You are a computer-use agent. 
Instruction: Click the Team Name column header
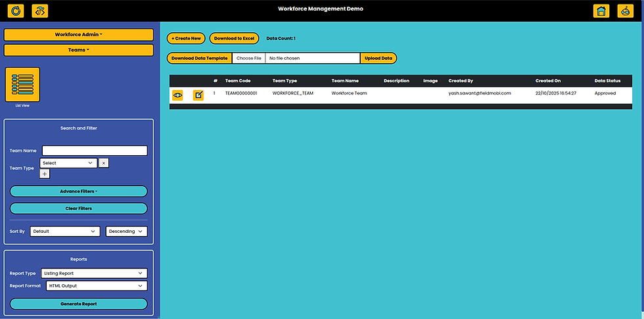[x=345, y=81]
